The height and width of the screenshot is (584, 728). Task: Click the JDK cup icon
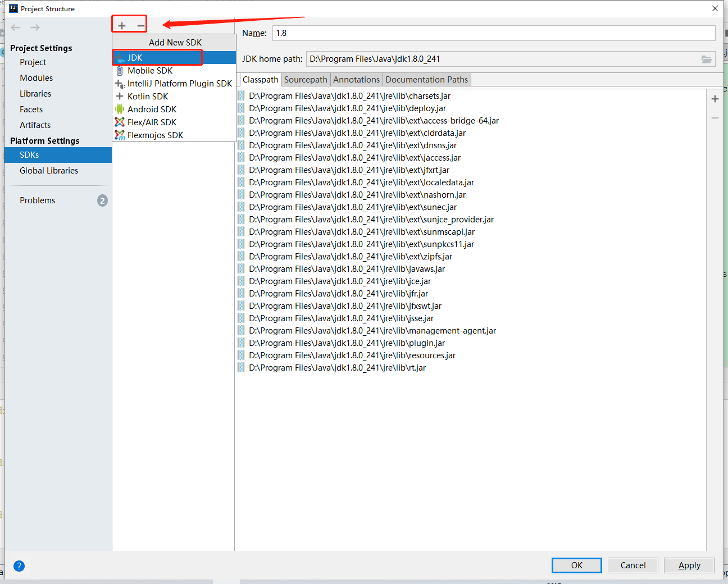(120, 58)
